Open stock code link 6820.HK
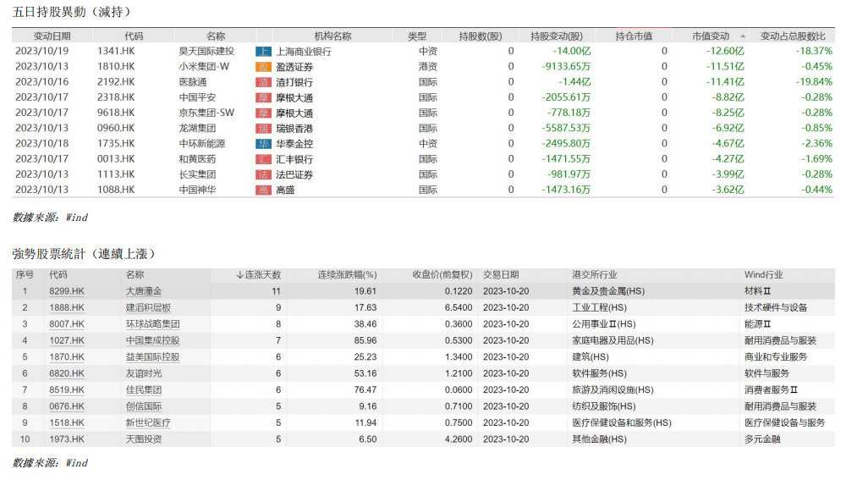This screenshot has height=480, width=868. tap(67, 373)
